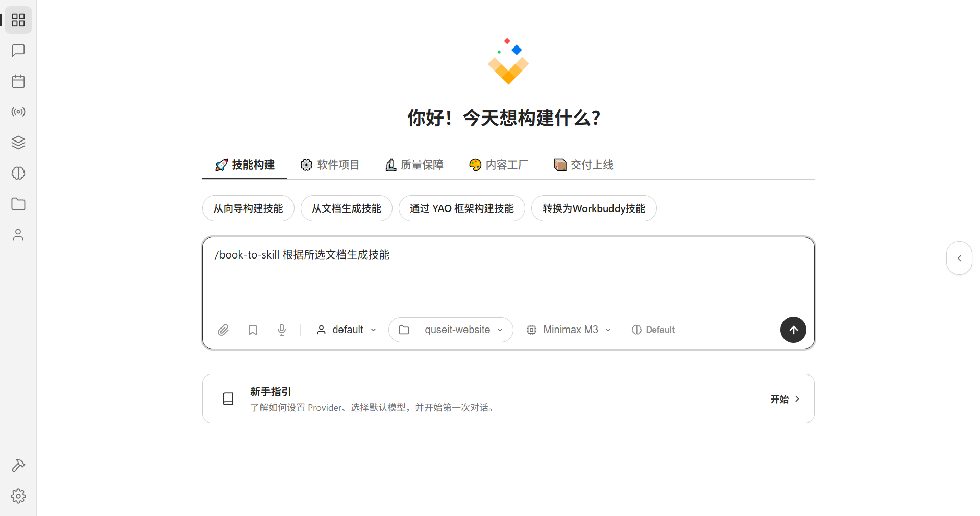Viewport: 980px width, 516px height.
Task: Open the dashboard grid icon in sidebar
Action: [18, 20]
